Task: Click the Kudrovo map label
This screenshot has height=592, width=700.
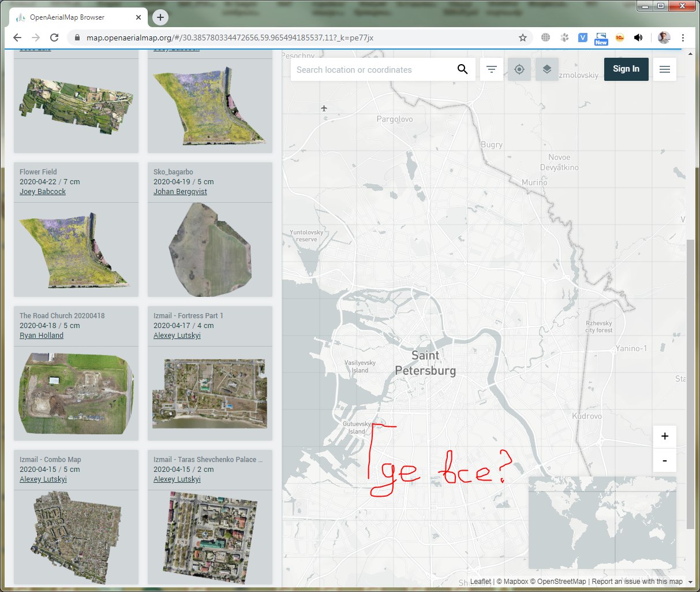Action: pyautogui.click(x=587, y=416)
